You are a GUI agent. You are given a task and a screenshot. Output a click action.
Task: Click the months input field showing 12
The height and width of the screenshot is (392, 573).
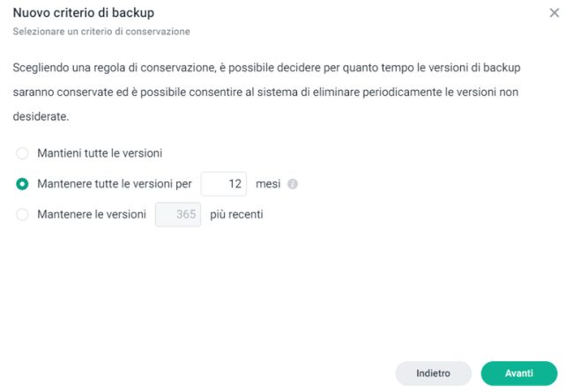(224, 184)
